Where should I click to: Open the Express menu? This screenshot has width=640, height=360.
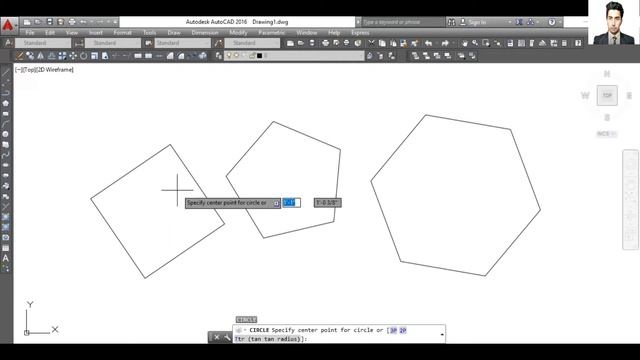(x=360, y=33)
